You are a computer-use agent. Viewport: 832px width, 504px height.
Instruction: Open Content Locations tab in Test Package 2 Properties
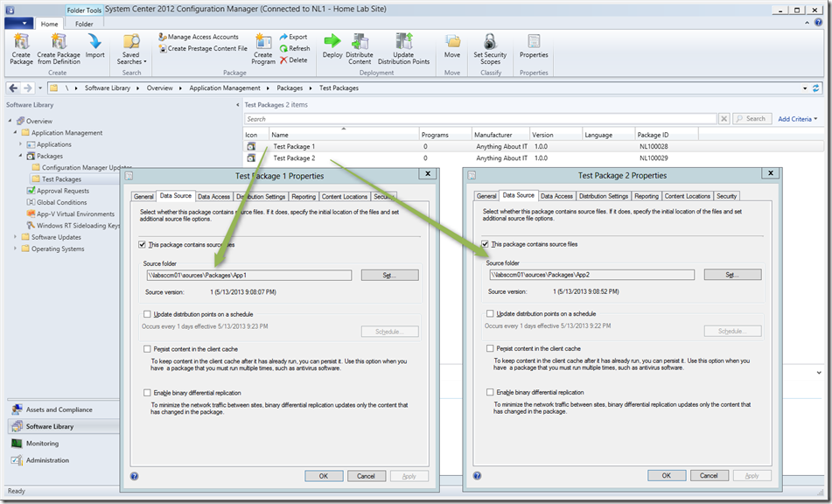tap(687, 196)
